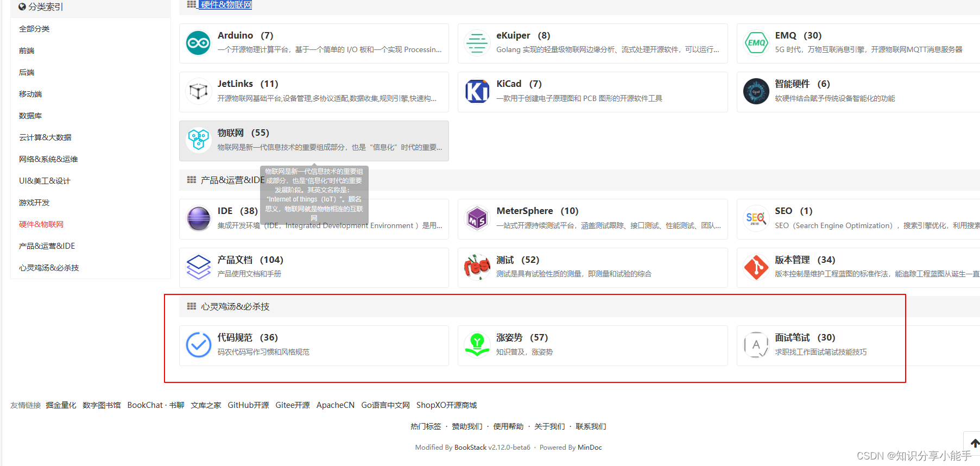The image size is (980, 466).
Task: Visit 掘金量化 friend link
Action: click(61, 405)
